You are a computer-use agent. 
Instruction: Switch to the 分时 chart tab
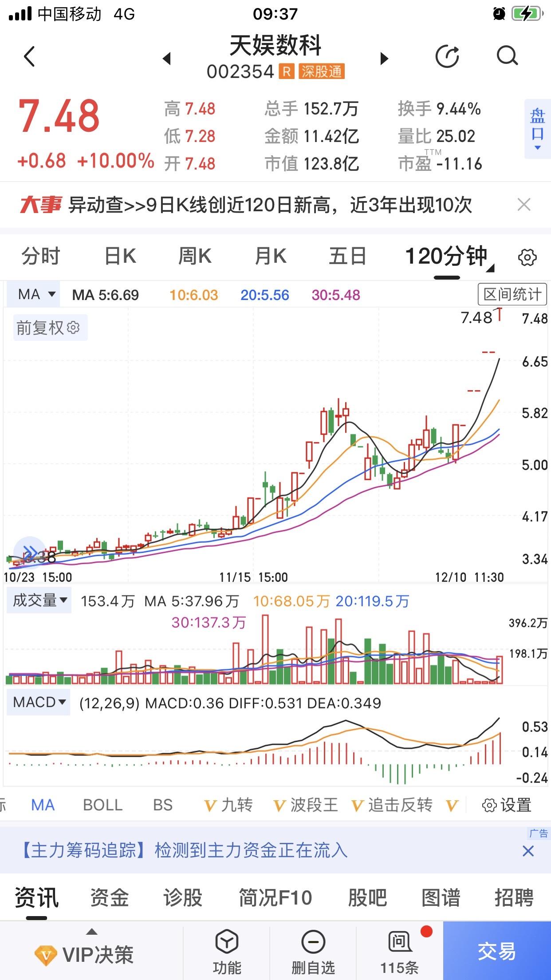(41, 257)
